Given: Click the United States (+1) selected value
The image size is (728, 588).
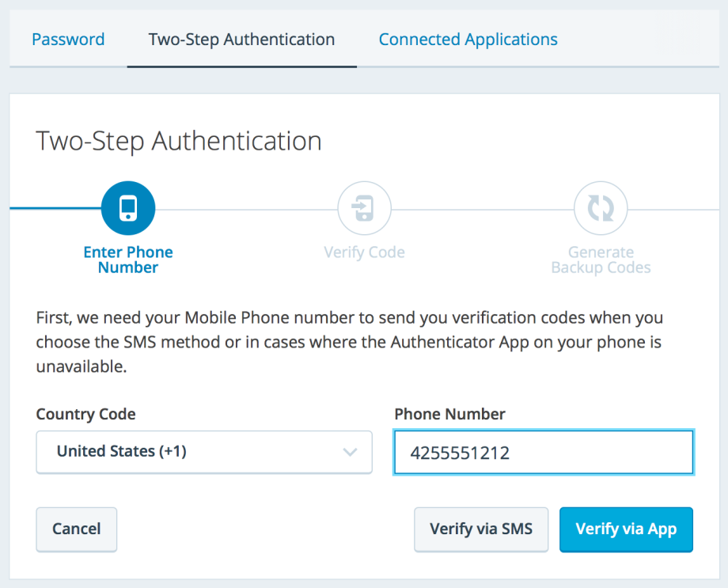Looking at the screenshot, I should 121,452.
